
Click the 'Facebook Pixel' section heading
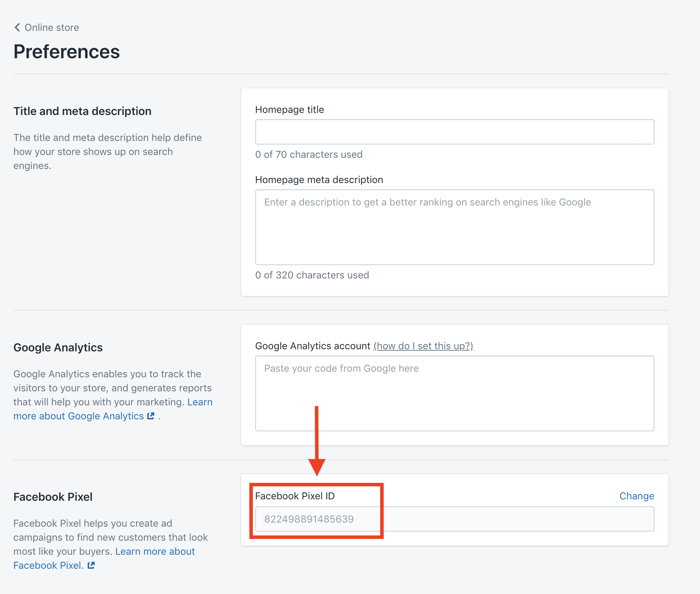click(x=53, y=497)
